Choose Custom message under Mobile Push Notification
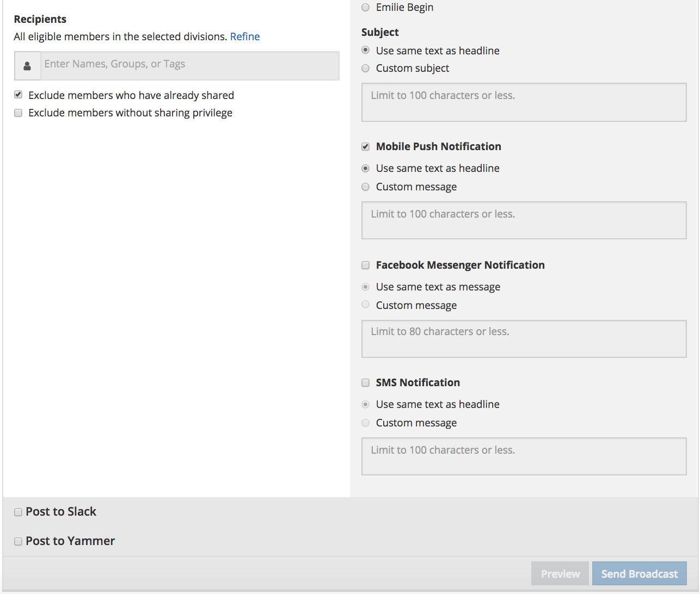 tap(366, 187)
